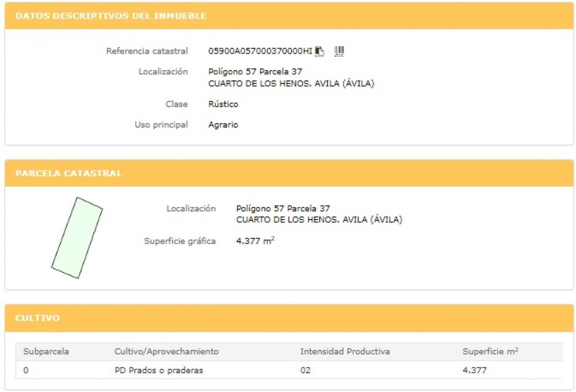The width and height of the screenshot is (576, 392).
Task: Click the 4.377 surface value in the table
Action: point(474,370)
